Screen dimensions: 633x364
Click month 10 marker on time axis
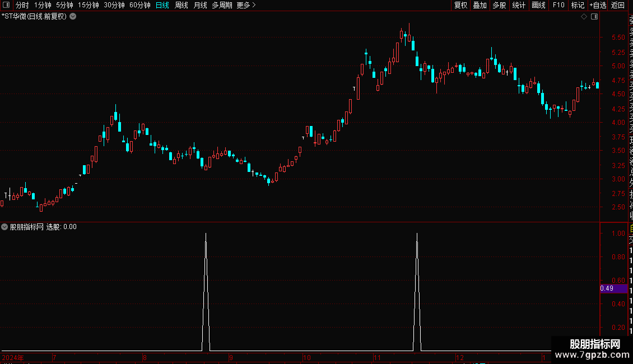tap(307, 357)
